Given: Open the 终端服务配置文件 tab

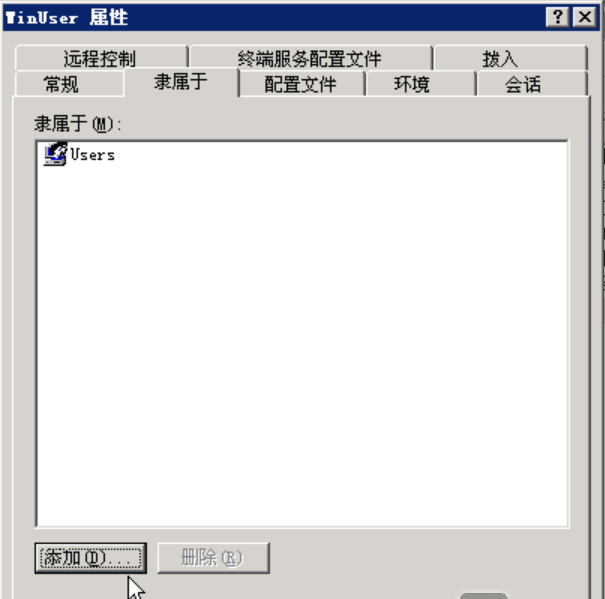Looking at the screenshot, I should tap(309, 59).
